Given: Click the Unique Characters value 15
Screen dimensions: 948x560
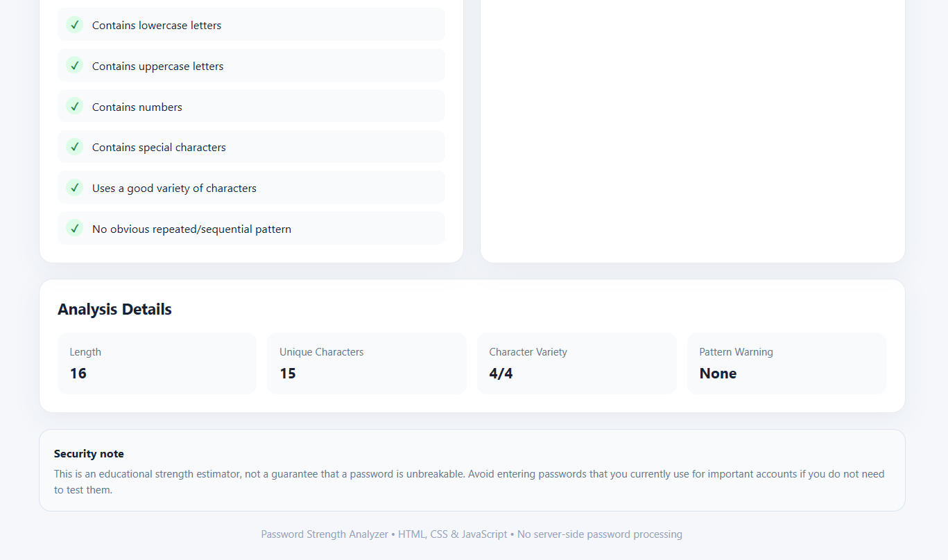Looking at the screenshot, I should click(x=288, y=374).
